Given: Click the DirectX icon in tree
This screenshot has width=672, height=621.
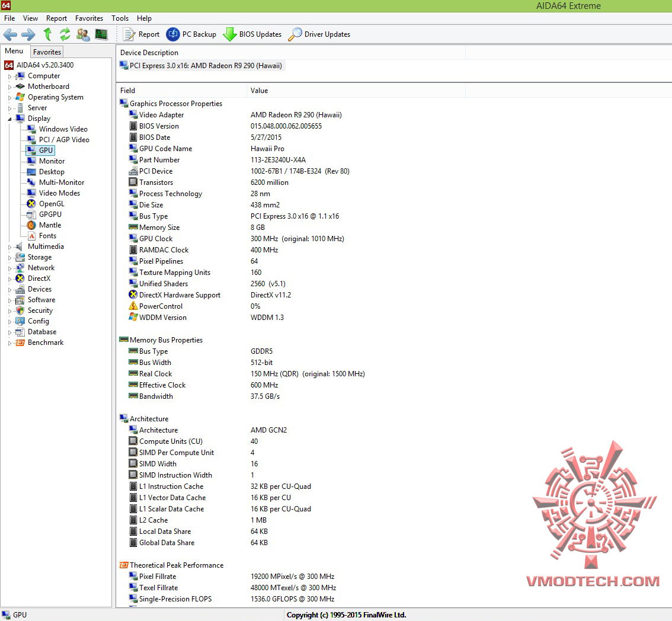Looking at the screenshot, I should click(x=20, y=279).
